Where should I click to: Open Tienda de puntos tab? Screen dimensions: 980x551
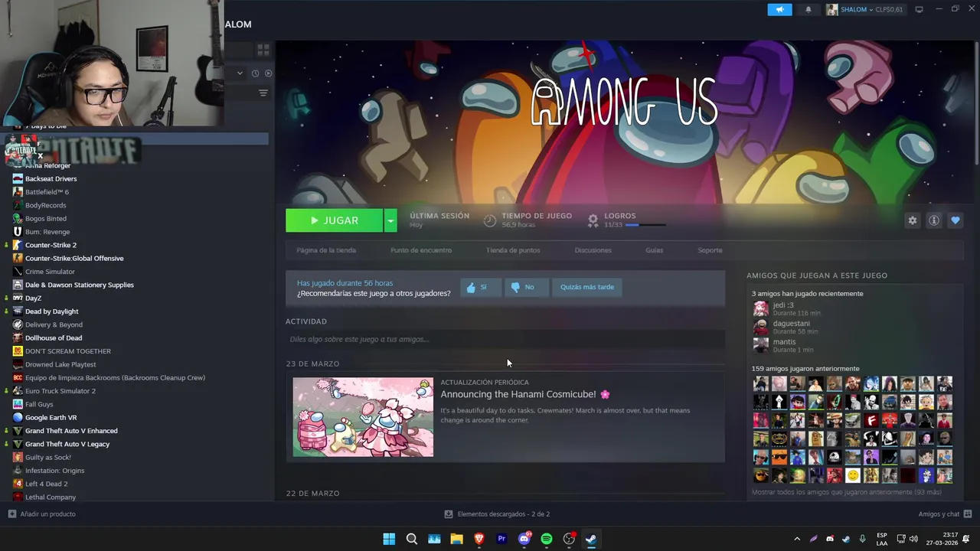pyautogui.click(x=513, y=250)
